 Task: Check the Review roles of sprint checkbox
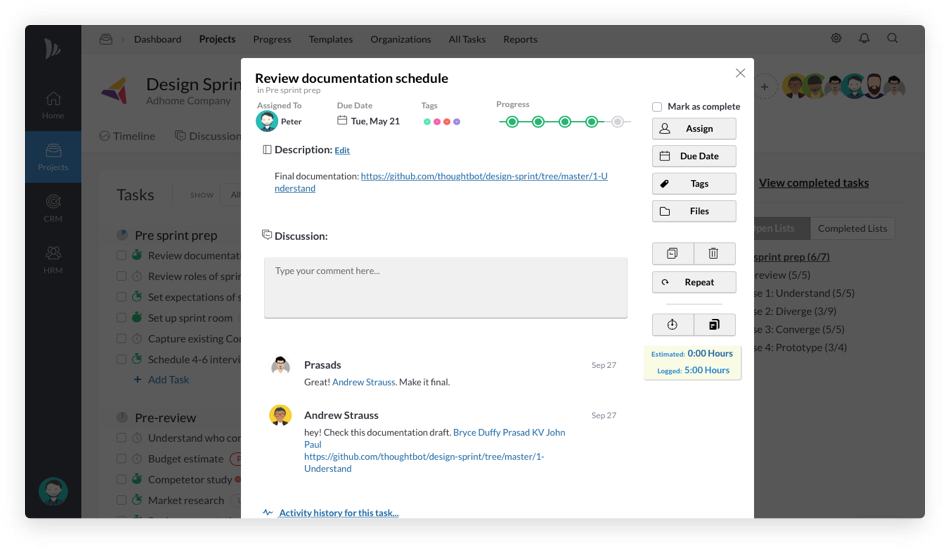coord(121,276)
